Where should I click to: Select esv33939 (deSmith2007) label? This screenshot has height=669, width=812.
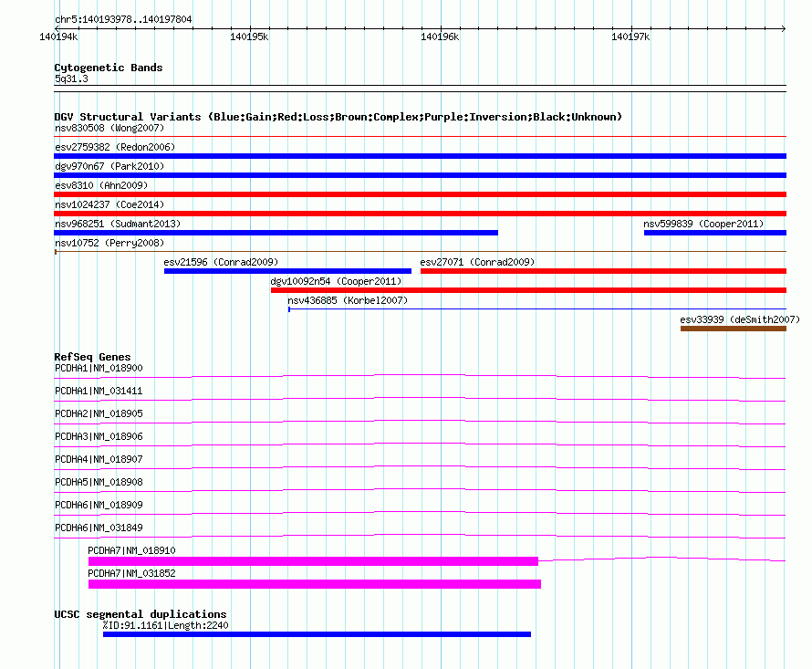click(x=740, y=319)
